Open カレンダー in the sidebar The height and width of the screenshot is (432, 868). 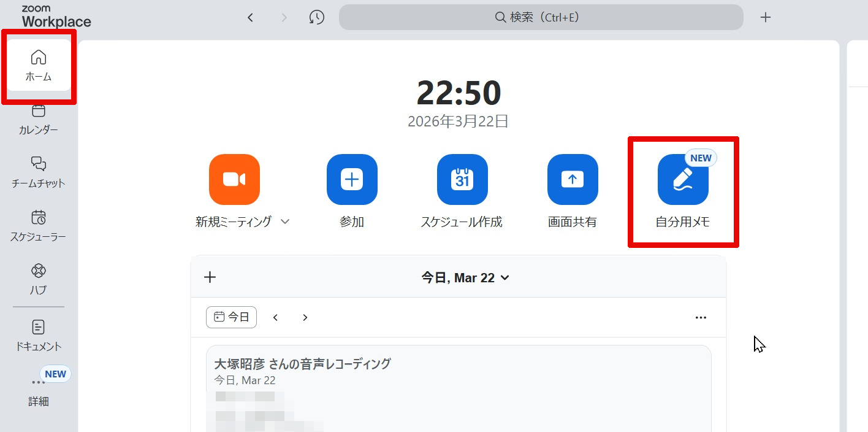(39, 119)
